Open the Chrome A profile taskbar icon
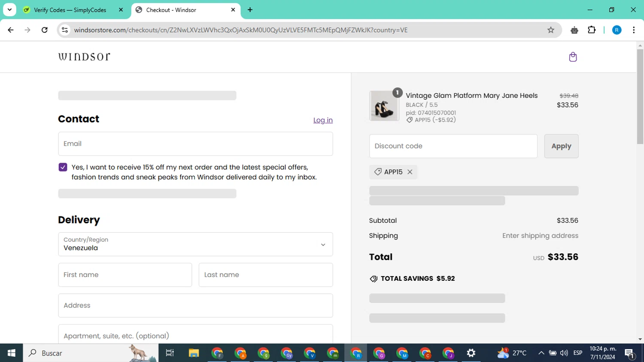The height and width of the screenshot is (362, 644). click(x=240, y=353)
